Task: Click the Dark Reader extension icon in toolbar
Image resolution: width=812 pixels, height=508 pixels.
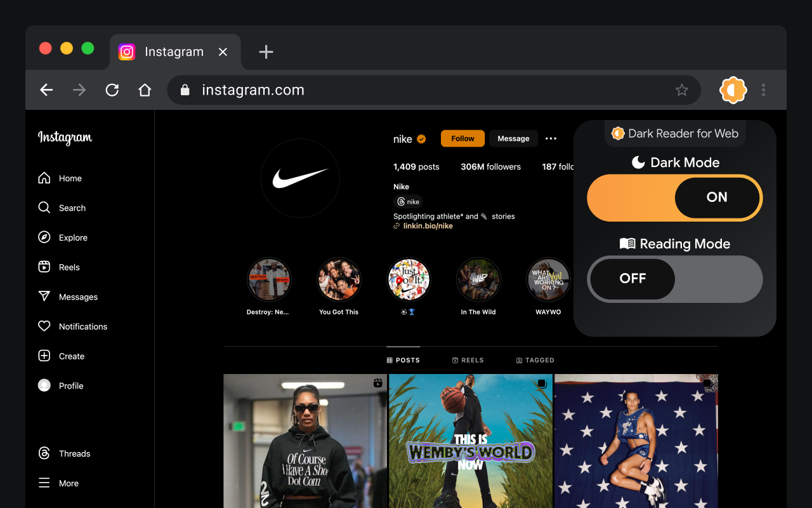Action: (x=733, y=90)
